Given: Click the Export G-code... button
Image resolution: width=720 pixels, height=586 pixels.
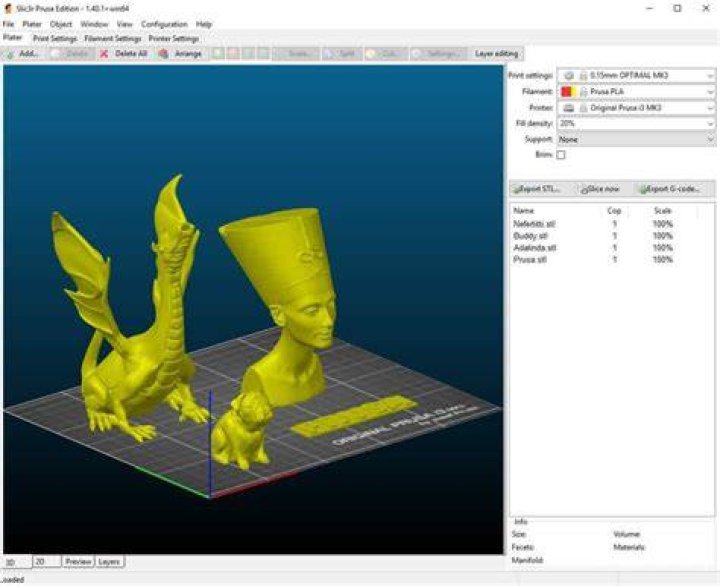Looking at the screenshot, I should point(670,189).
